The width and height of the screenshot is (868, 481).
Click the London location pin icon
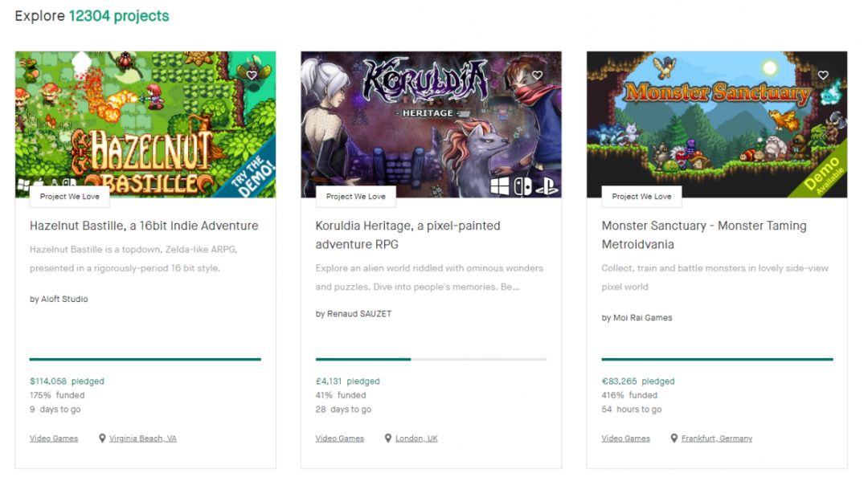click(388, 438)
